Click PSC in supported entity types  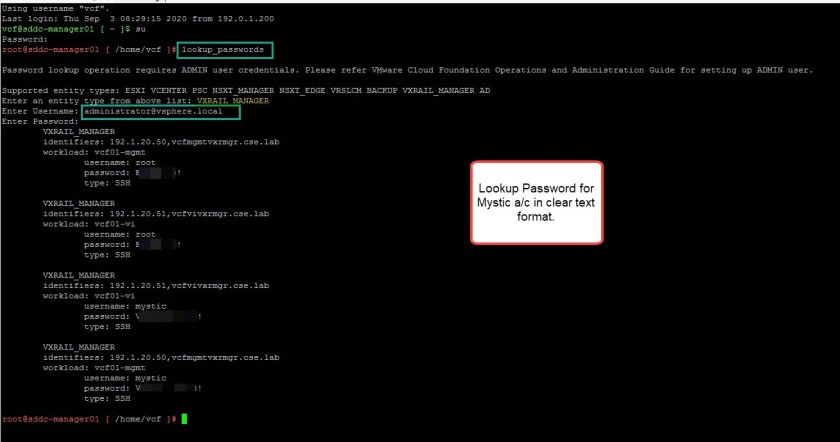(x=199, y=91)
